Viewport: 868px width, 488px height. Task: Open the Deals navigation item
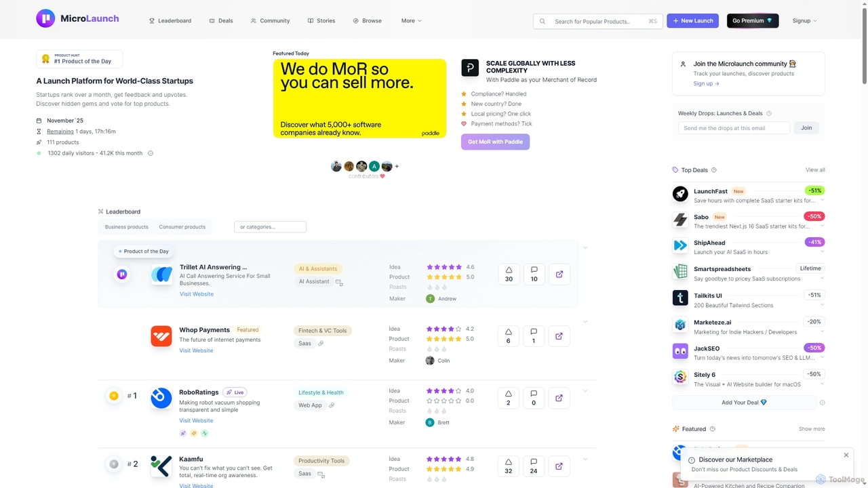pyautogui.click(x=221, y=21)
